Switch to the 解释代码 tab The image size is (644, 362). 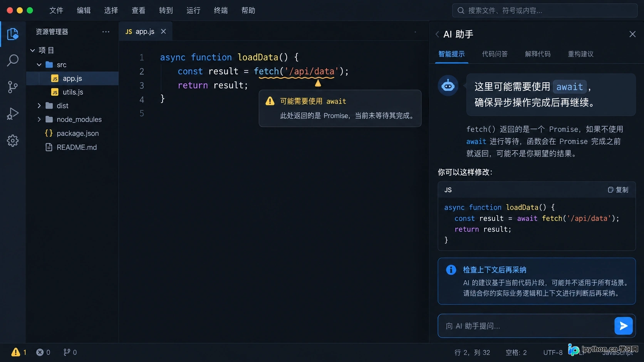coord(538,54)
